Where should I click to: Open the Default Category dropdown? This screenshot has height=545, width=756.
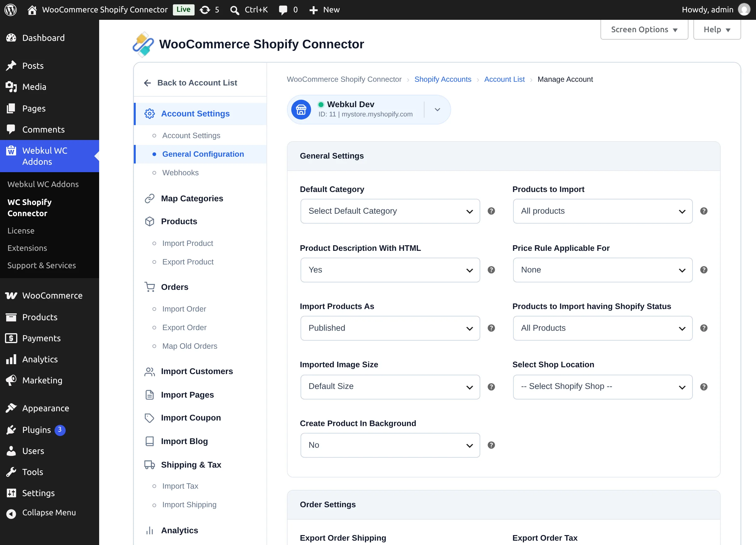390,211
